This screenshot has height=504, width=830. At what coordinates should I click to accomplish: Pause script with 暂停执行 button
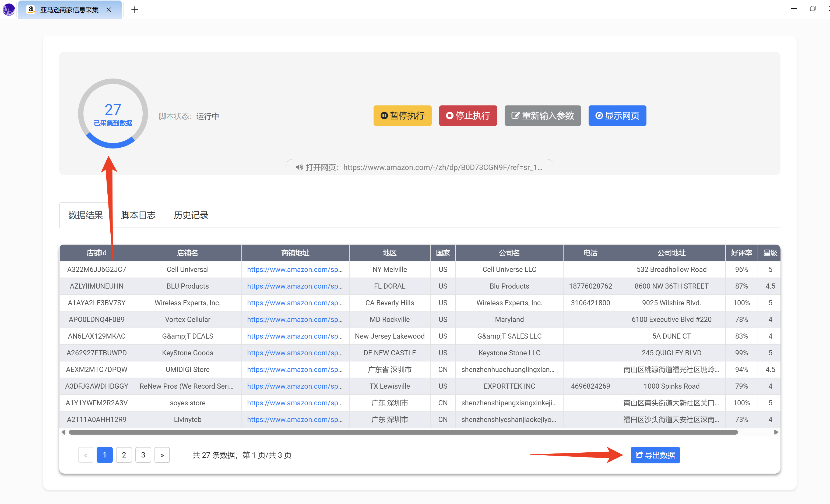click(x=402, y=115)
